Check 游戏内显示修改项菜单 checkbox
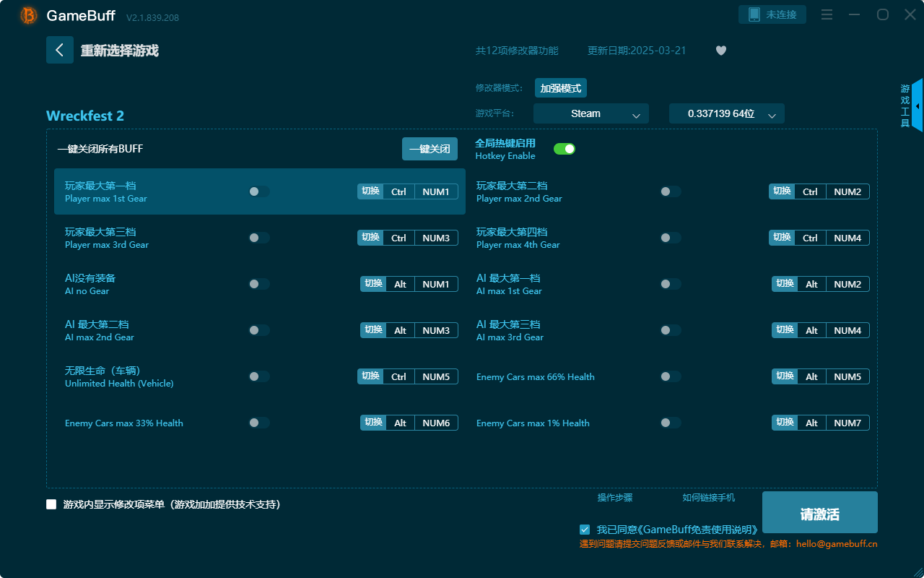 point(51,505)
